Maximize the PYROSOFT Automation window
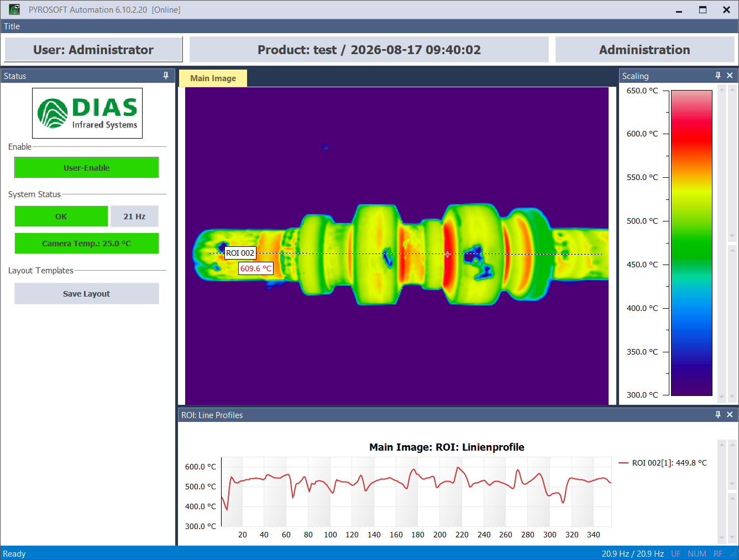This screenshot has width=739, height=560. 703,10
